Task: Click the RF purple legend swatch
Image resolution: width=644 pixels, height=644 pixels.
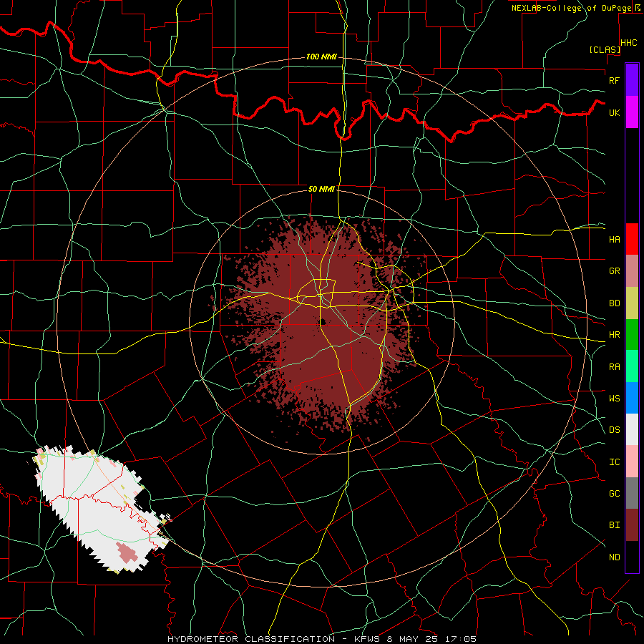Action: pyautogui.click(x=632, y=80)
